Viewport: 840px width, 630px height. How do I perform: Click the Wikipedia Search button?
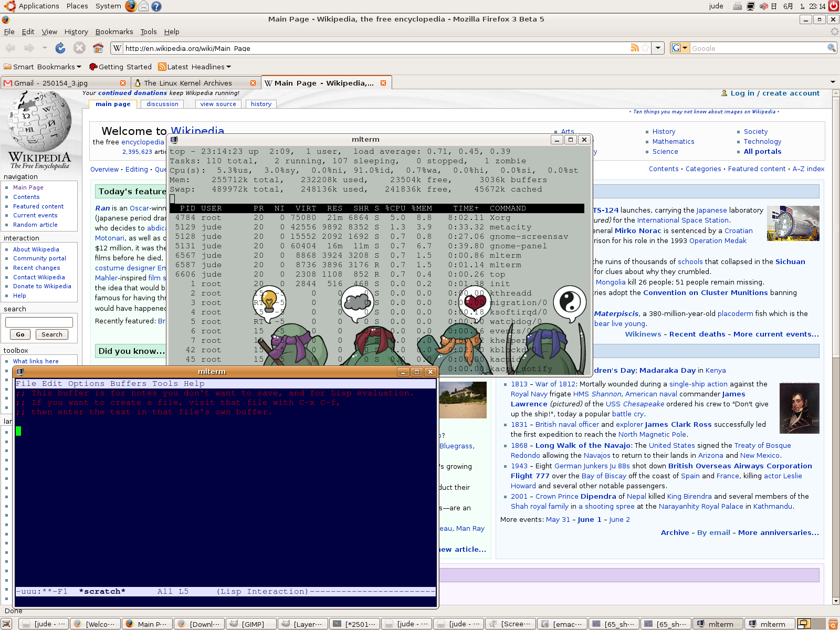tap(52, 334)
